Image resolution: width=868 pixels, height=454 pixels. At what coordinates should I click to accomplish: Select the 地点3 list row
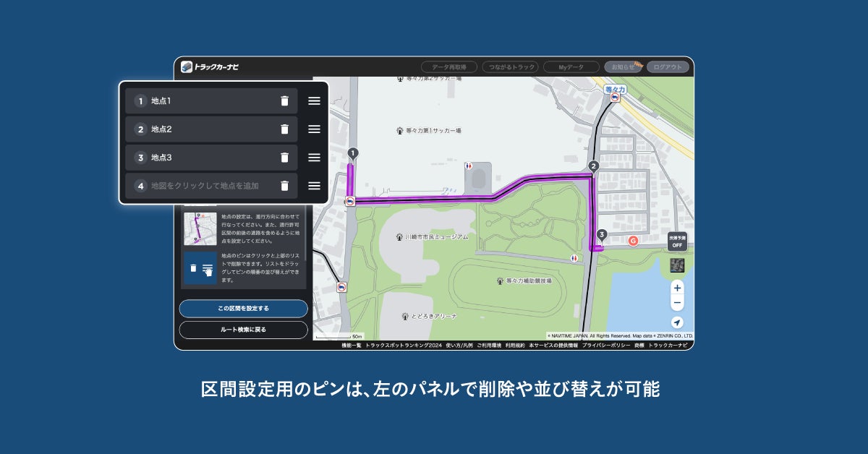coord(211,158)
